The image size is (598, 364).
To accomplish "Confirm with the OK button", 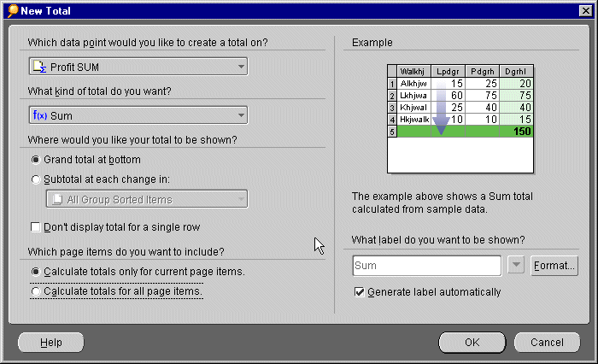I will pyautogui.click(x=472, y=343).
